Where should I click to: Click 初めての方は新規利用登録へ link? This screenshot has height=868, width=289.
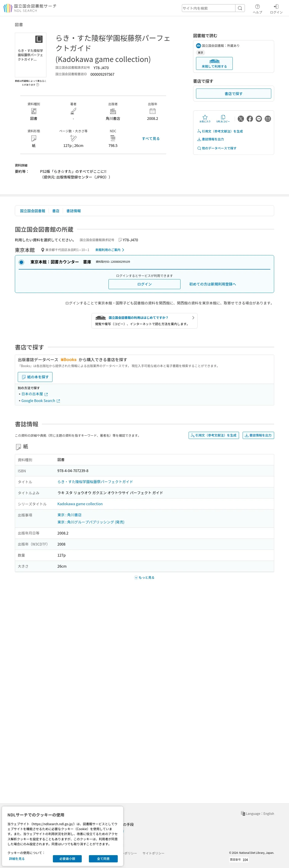(213, 284)
